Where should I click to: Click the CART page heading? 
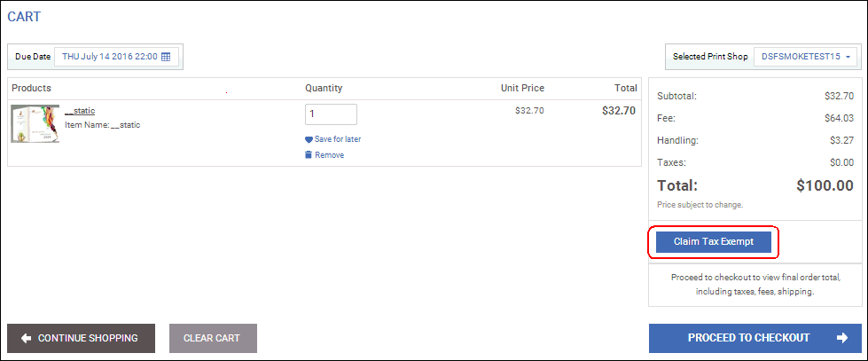pos(24,17)
